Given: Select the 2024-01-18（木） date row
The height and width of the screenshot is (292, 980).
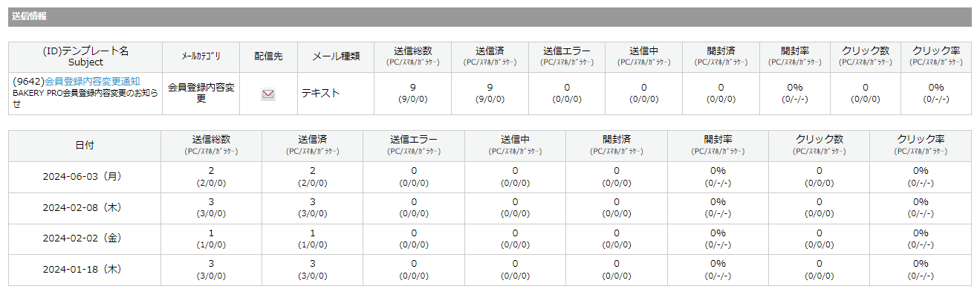Looking at the screenshot, I should click(x=490, y=270).
